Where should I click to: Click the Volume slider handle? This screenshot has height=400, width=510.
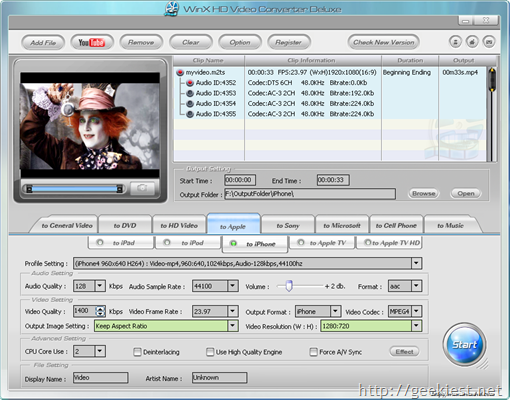coord(289,286)
